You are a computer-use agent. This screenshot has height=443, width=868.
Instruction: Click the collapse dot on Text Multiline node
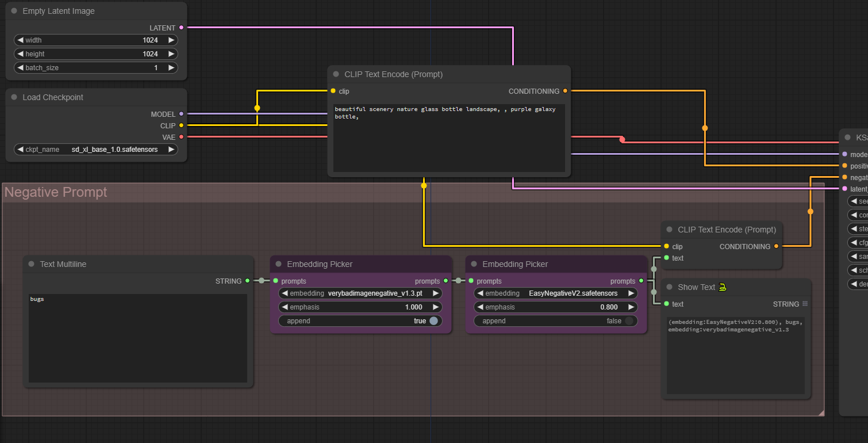coord(31,264)
